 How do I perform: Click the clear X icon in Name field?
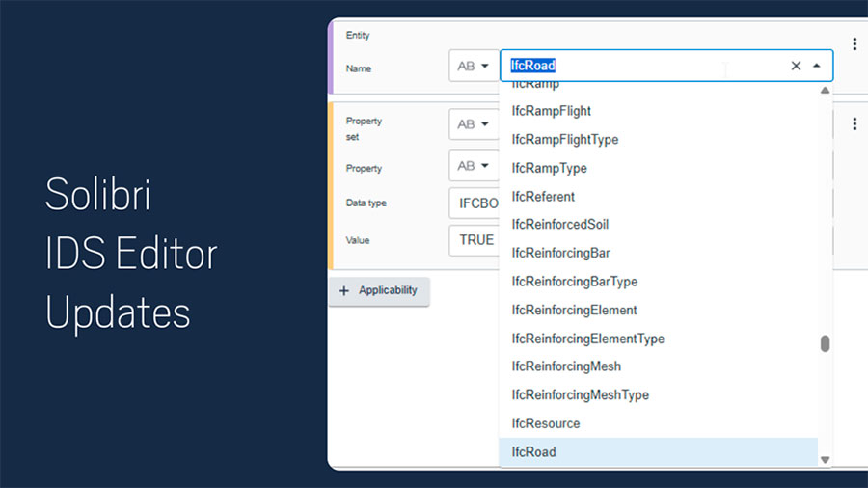pos(796,66)
